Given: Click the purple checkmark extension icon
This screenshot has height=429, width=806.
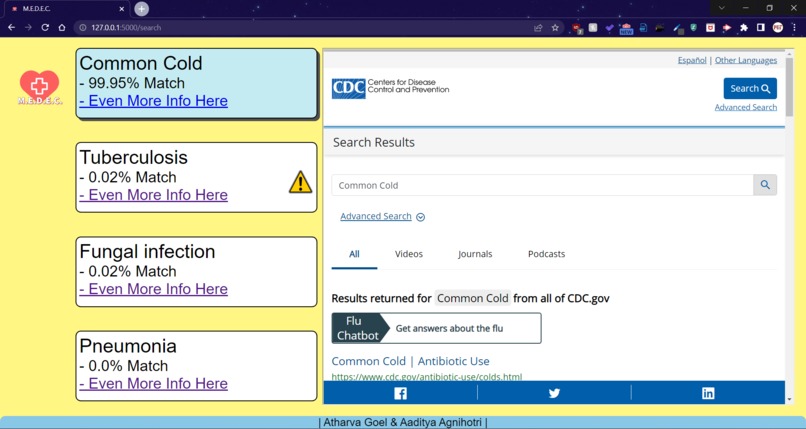Looking at the screenshot, I should click(x=610, y=28).
